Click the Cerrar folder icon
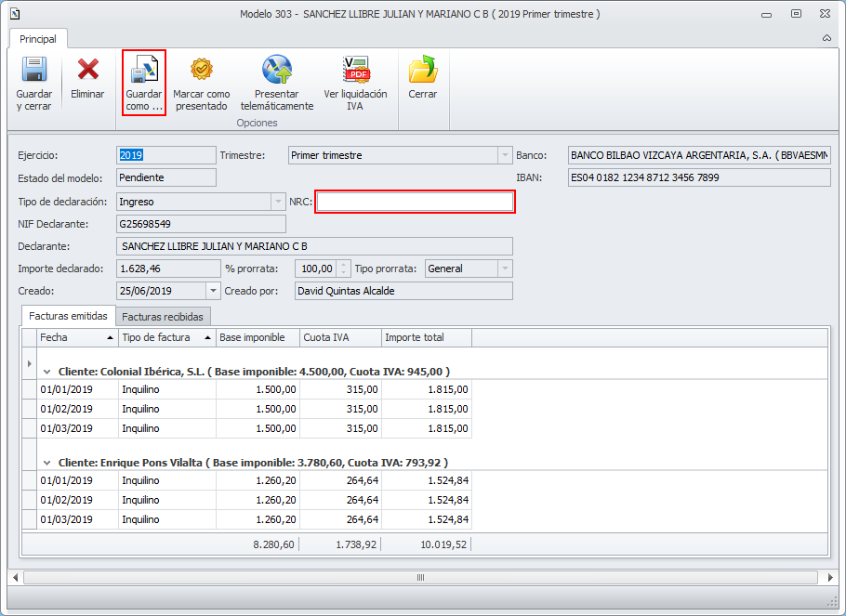Screen dimensions: 846x616 pyautogui.click(x=422, y=70)
